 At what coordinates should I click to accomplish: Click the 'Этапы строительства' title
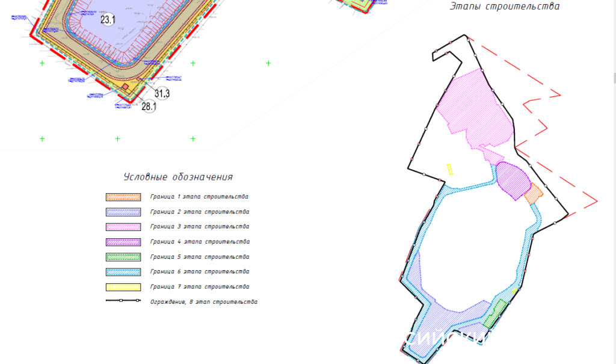tap(505, 7)
